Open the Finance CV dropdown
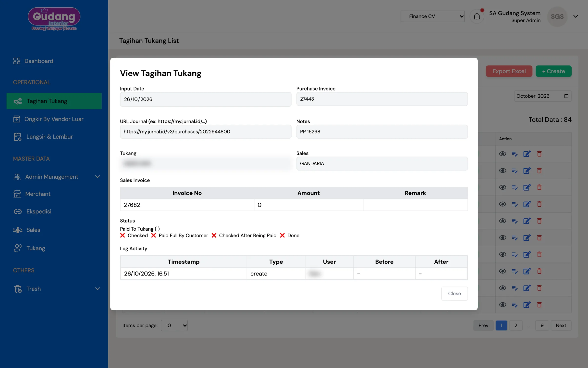 tap(432, 16)
